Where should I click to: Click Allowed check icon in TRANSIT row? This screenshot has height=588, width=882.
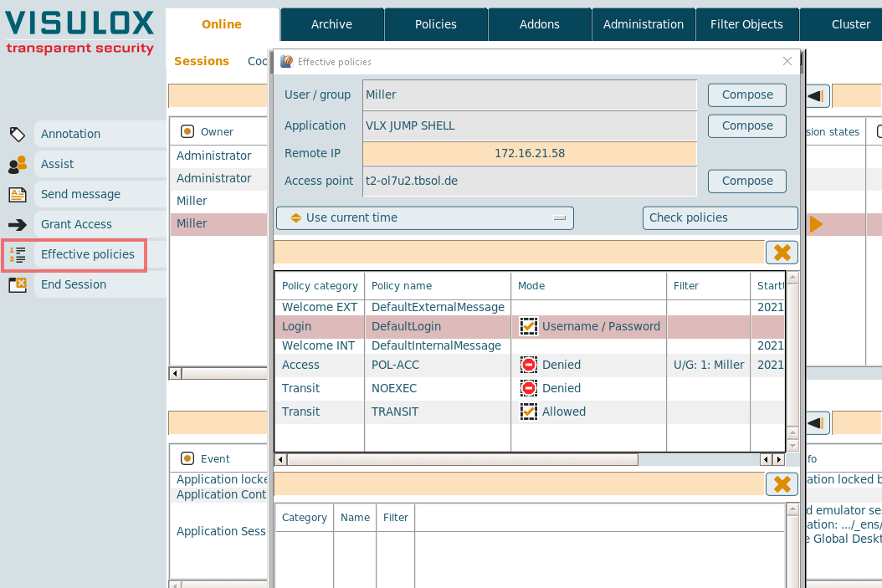coord(528,412)
